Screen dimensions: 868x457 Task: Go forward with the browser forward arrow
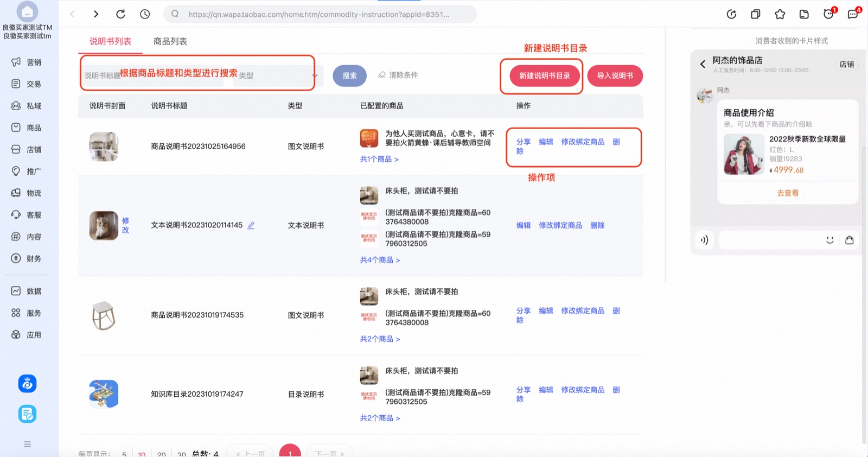click(x=96, y=14)
